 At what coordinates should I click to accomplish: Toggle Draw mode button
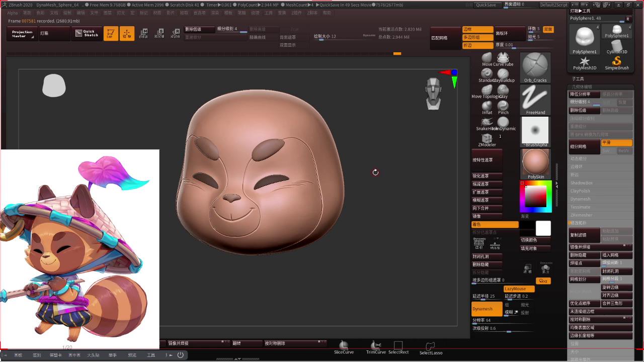pos(127,34)
